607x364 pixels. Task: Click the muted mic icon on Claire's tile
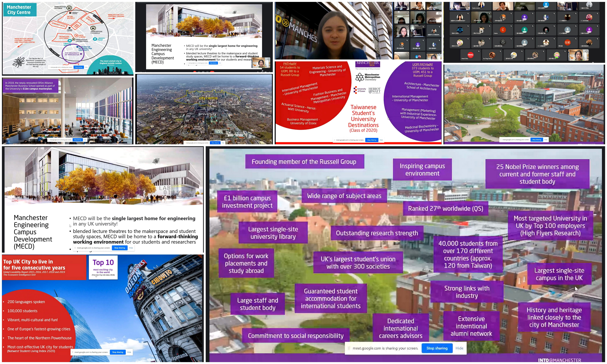coord(511,26)
